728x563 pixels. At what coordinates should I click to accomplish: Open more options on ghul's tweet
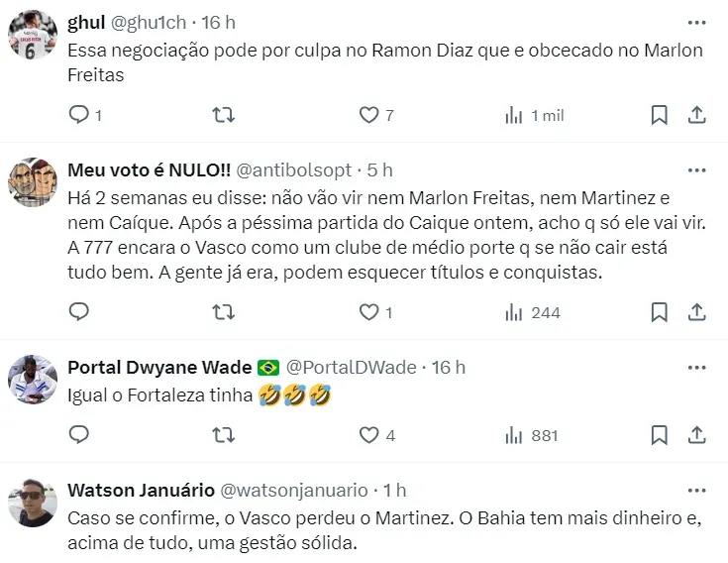coord(696,22)
